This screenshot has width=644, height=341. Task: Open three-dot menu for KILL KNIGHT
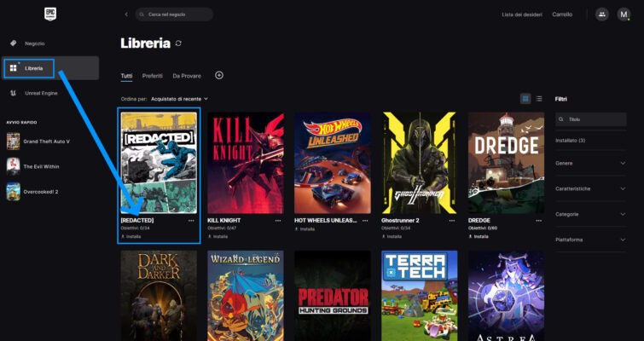(278, 220)
